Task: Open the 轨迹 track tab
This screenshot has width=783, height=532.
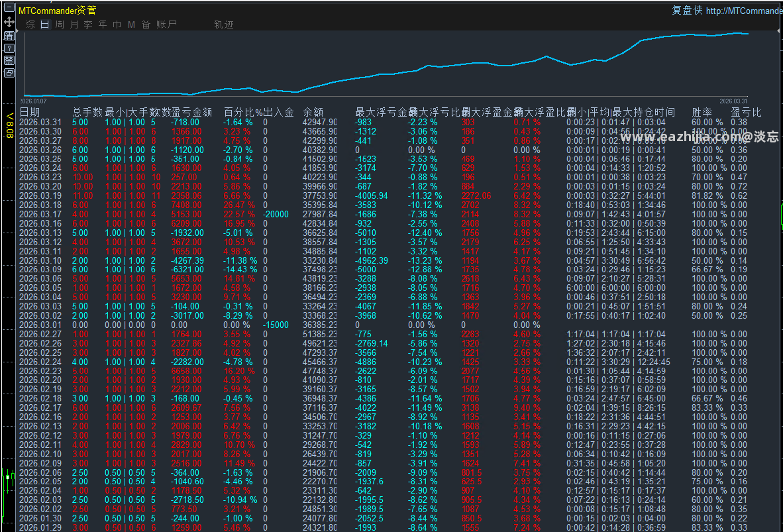Action: click(x=224, y=25)
